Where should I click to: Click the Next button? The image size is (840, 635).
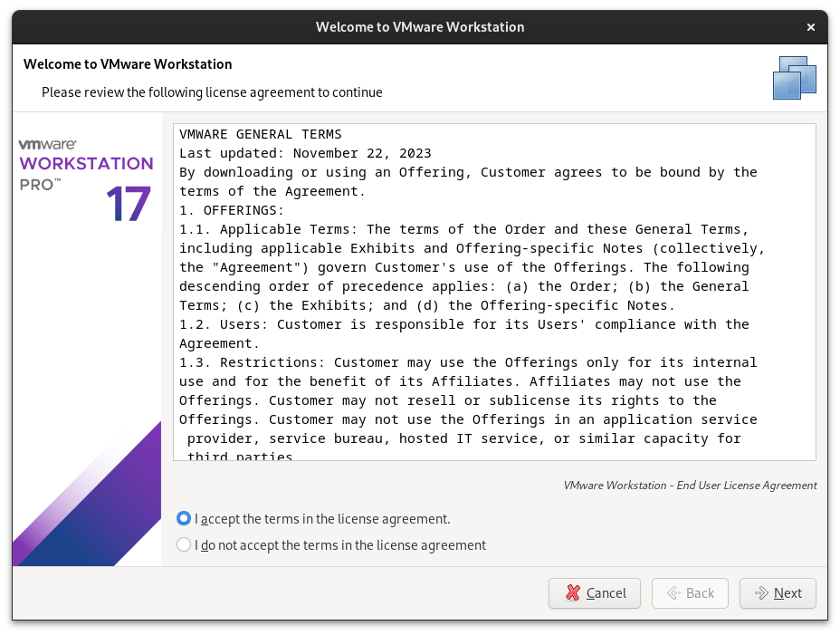(x=778, y=593)
